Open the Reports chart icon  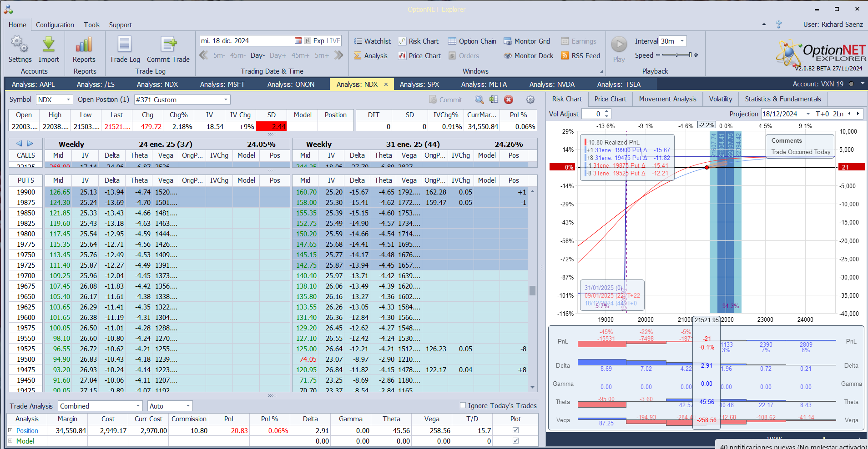[x=84, y=45]
